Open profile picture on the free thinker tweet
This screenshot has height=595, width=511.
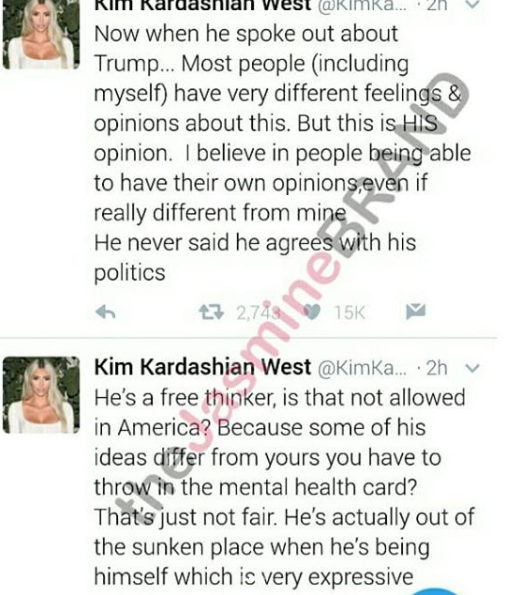point(41,395)
